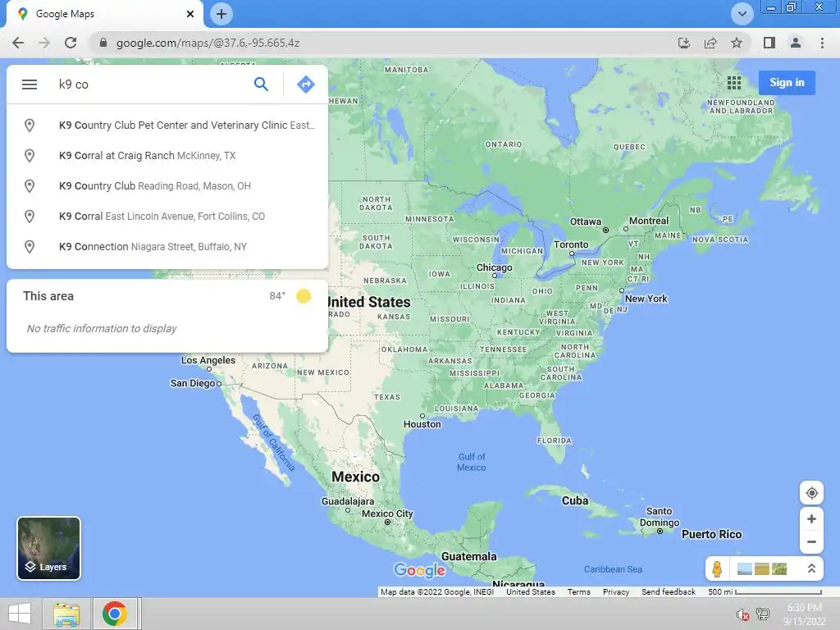This screenshot has width=840, height=630.
Task: Open the tab search dropdown chevron
Action: click(x=742, y=14)
